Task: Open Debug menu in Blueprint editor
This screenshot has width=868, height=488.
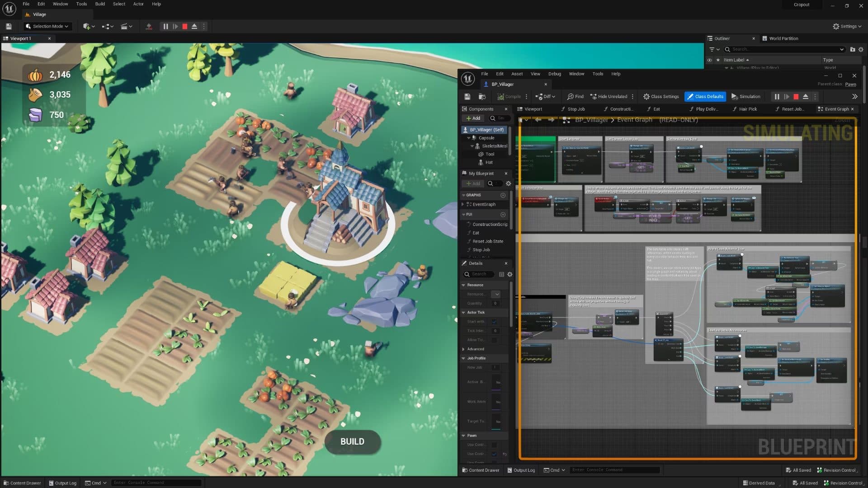Action: pos(554,74)
